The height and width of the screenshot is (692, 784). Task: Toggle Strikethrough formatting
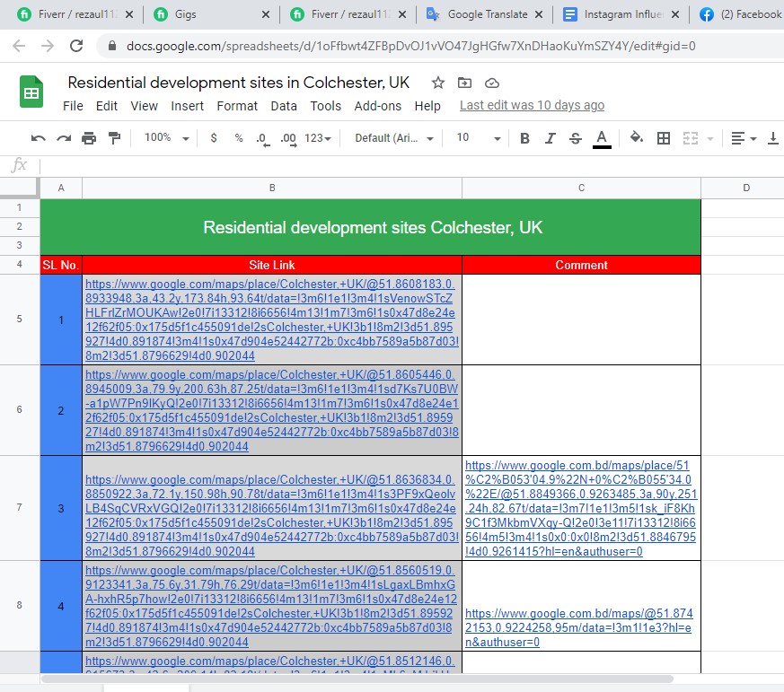click(x=576, y=138)
